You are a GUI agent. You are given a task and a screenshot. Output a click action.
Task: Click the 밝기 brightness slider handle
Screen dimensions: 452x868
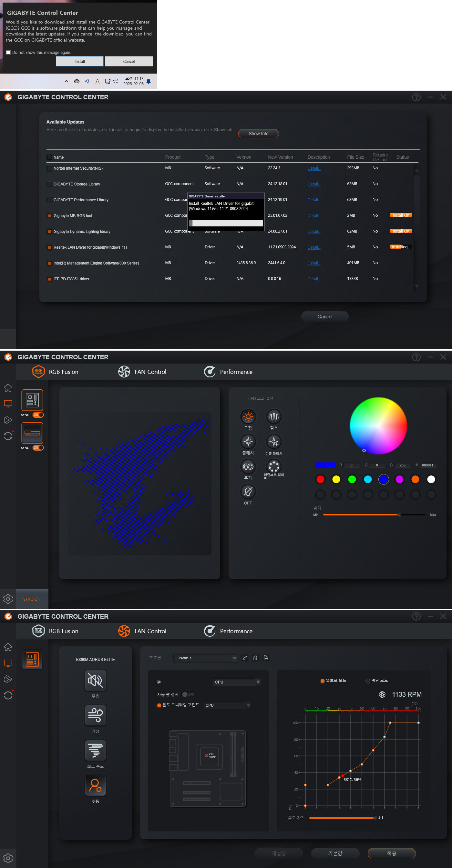coord(399,514)
